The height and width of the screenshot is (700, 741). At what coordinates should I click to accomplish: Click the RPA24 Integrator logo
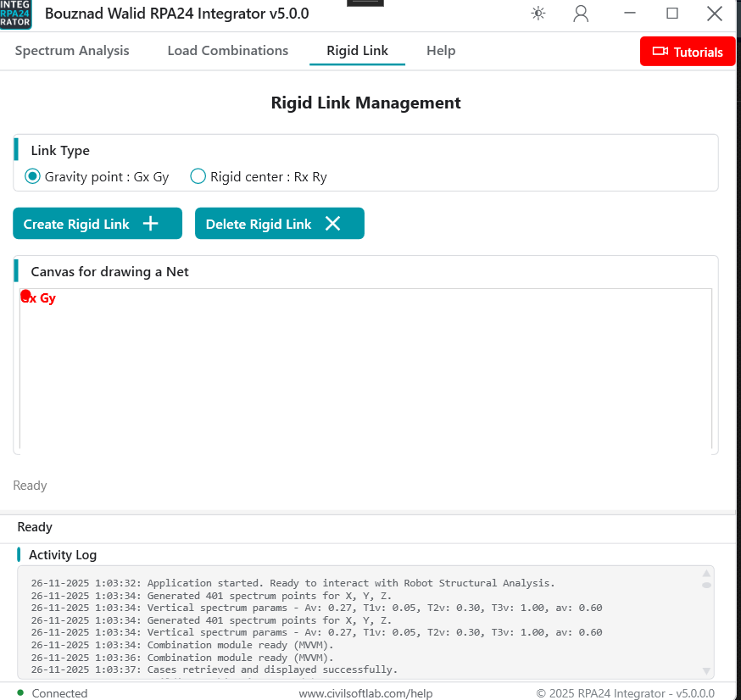coord(15,15)
